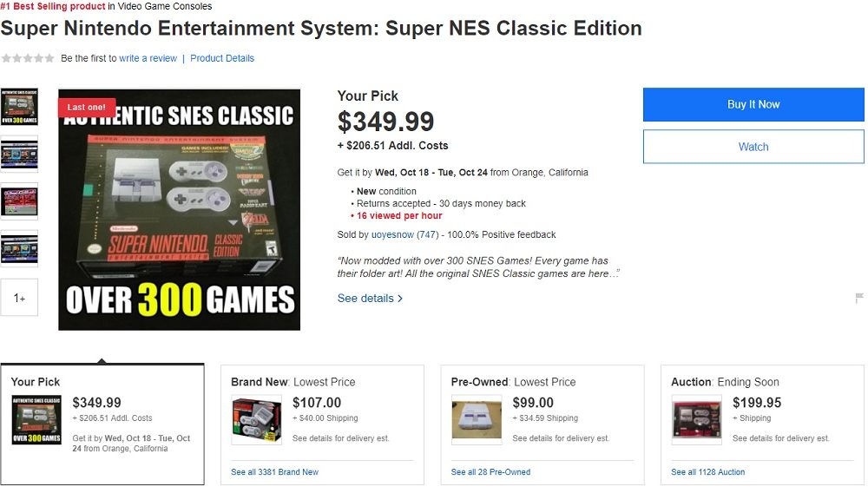Open Product Details link

click(222, 58)
